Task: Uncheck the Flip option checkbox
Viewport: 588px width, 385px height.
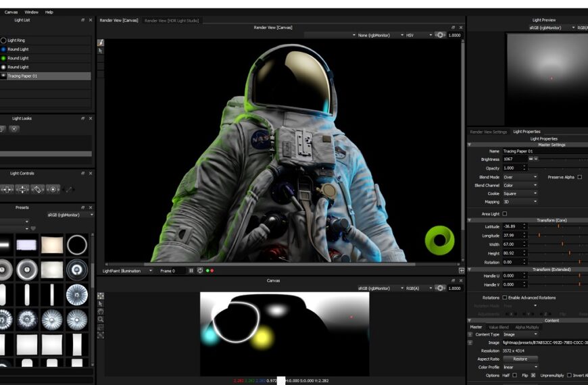Action: click(x=533, y=375)
